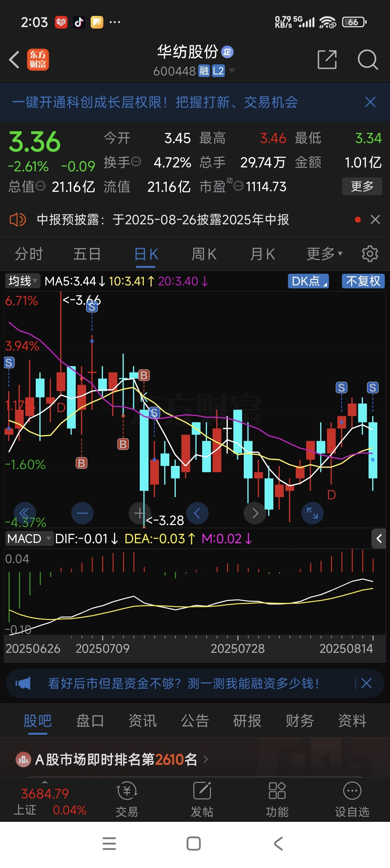Viewport: 390px width, 868px height.
Task: Tap the blue 企 badge by stock name
Action: coord(227,52)
